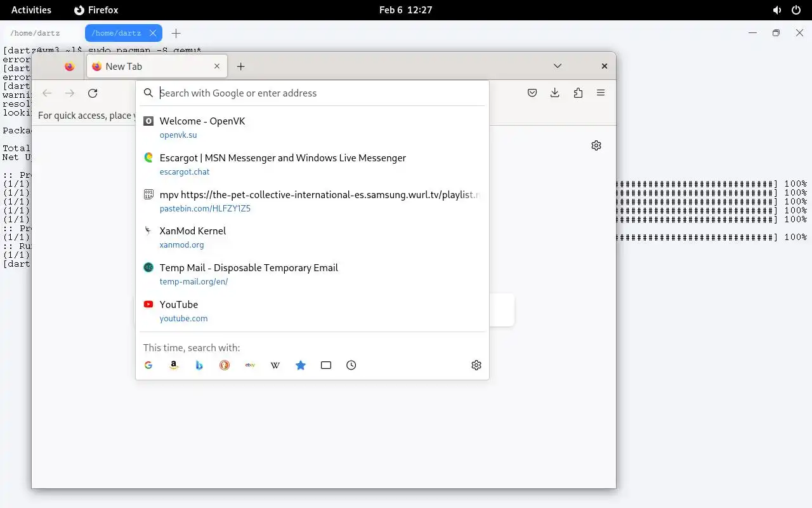Open Save to Pocket icon
Screen dimensions: 812x508
tap(532, 93)
